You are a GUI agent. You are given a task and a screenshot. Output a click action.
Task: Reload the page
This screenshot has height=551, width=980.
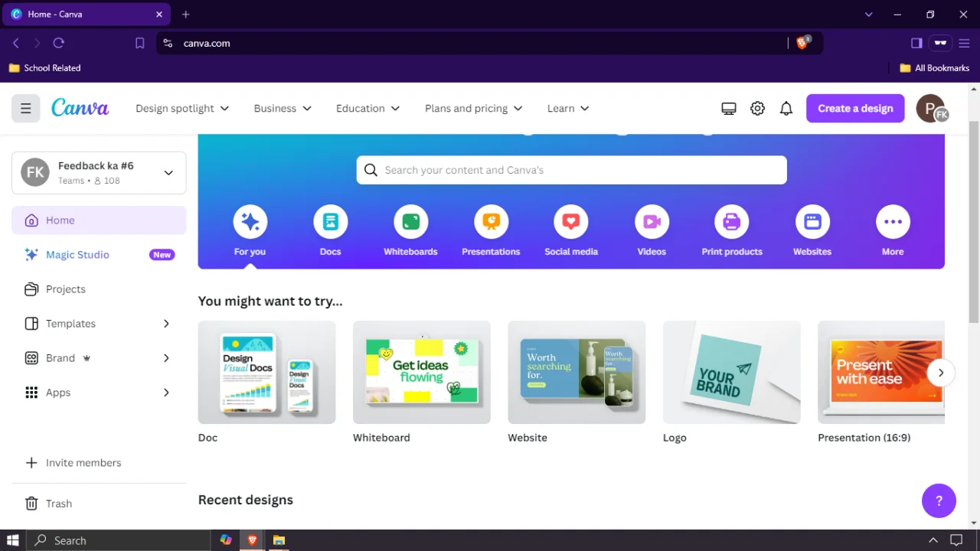click(x=59, y=44)
